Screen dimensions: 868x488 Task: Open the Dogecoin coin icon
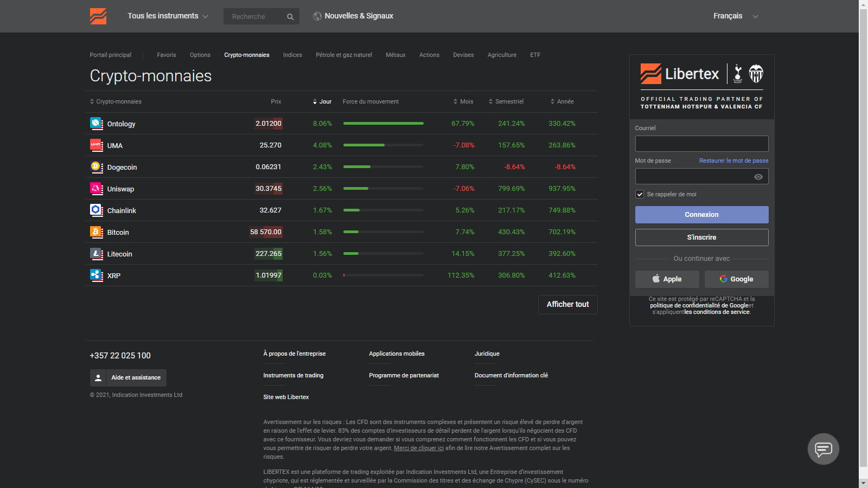click(97, 167)
